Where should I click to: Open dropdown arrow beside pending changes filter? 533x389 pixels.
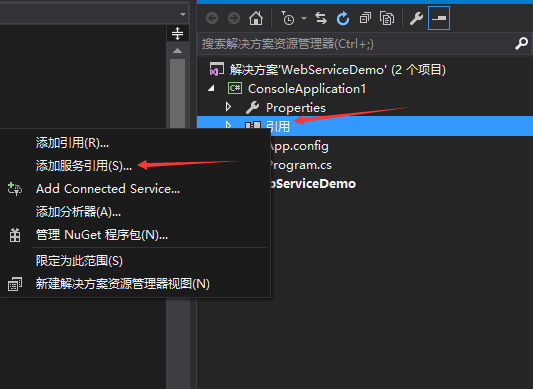304,18
